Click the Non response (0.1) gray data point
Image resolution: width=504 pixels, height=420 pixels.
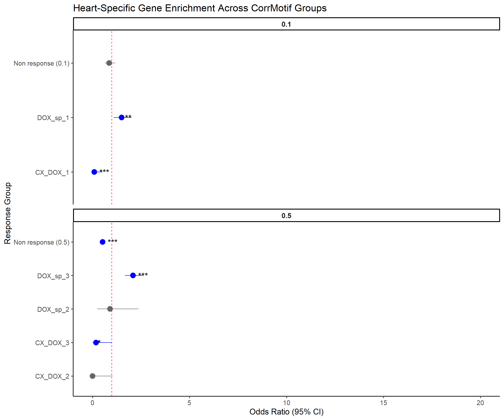[x=109, y=63]
